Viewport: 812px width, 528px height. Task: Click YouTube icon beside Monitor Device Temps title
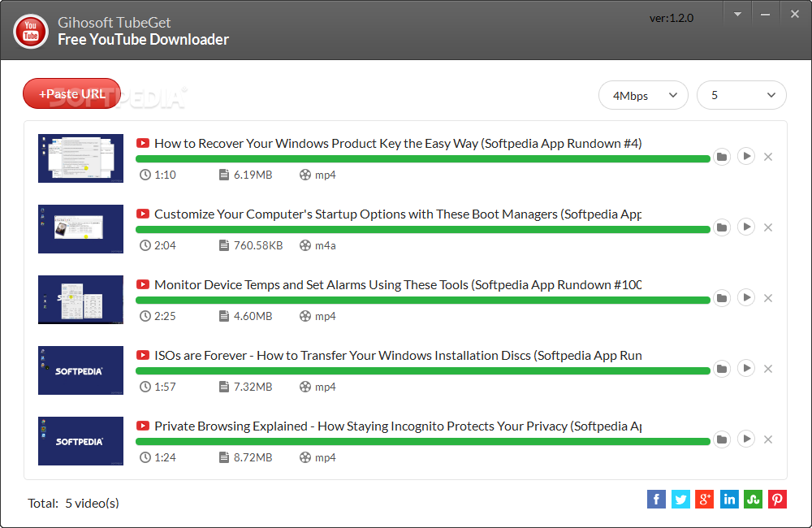(x=142, y=284)
